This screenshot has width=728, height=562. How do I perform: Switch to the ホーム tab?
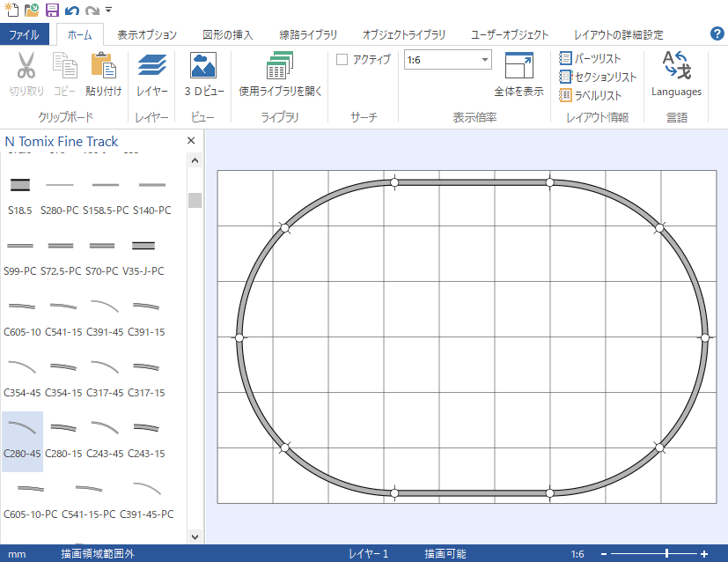click(79, 34)
